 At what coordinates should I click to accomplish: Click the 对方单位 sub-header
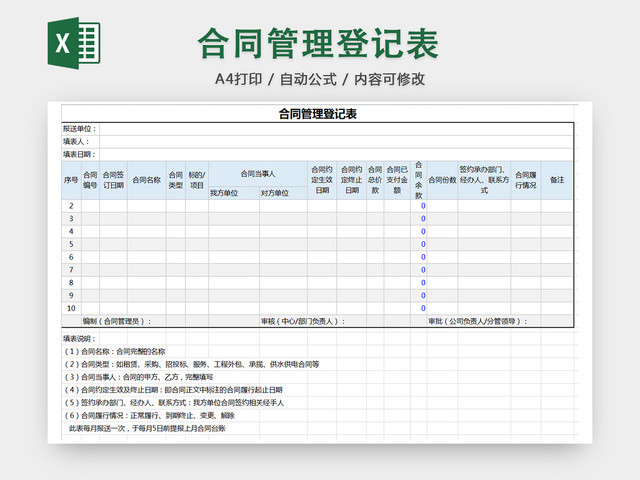point(283,193)
